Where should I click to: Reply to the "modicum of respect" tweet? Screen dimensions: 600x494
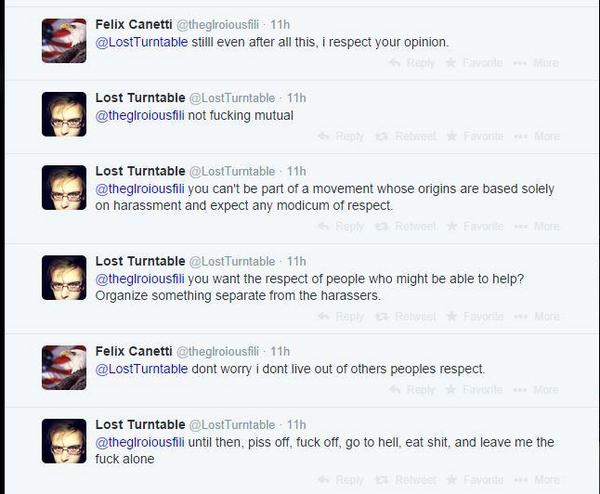click(342, 226)
